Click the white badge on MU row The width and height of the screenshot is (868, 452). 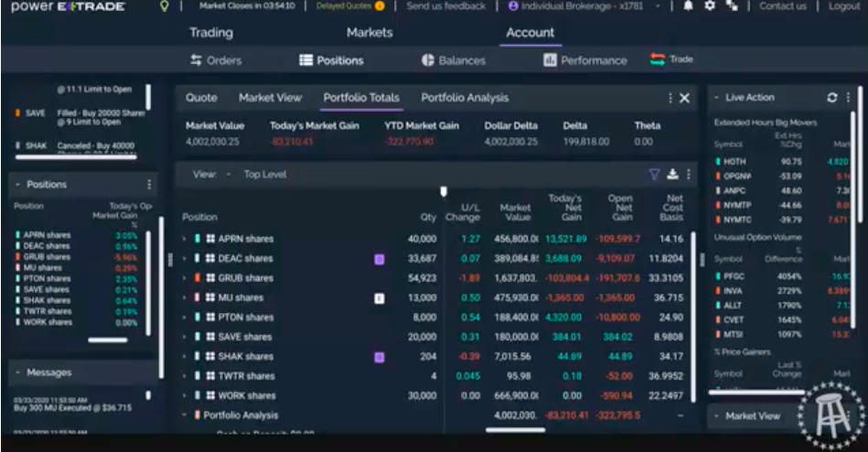coord(380,298)
